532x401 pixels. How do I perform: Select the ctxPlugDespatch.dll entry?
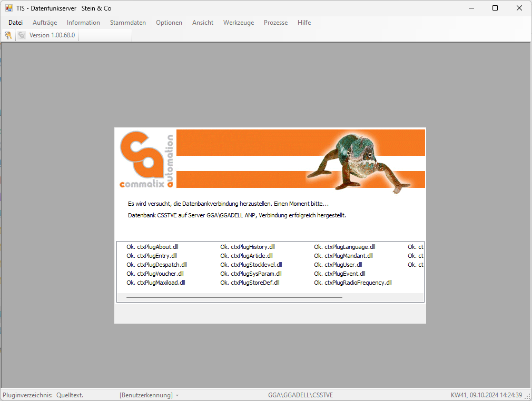(157, 265)
